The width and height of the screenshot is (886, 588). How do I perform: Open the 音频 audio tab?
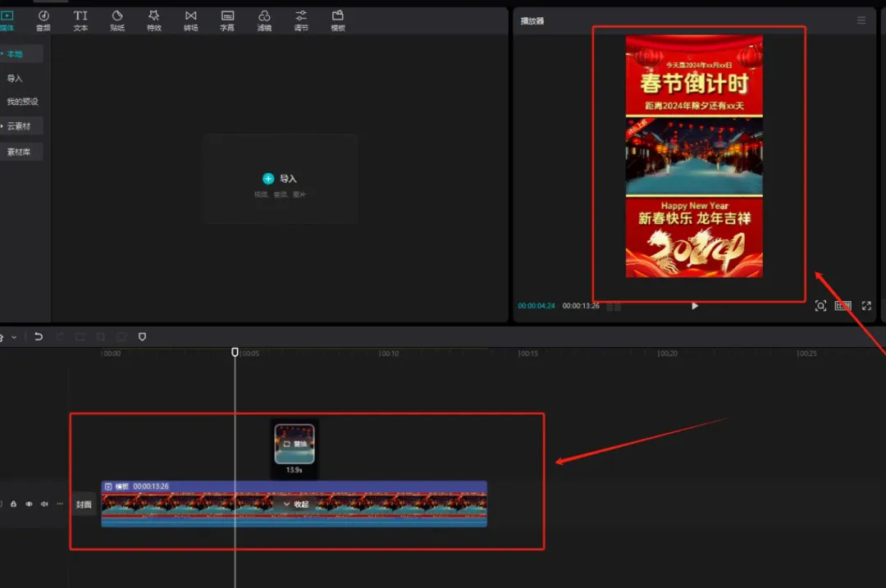[x=43, y=21]
